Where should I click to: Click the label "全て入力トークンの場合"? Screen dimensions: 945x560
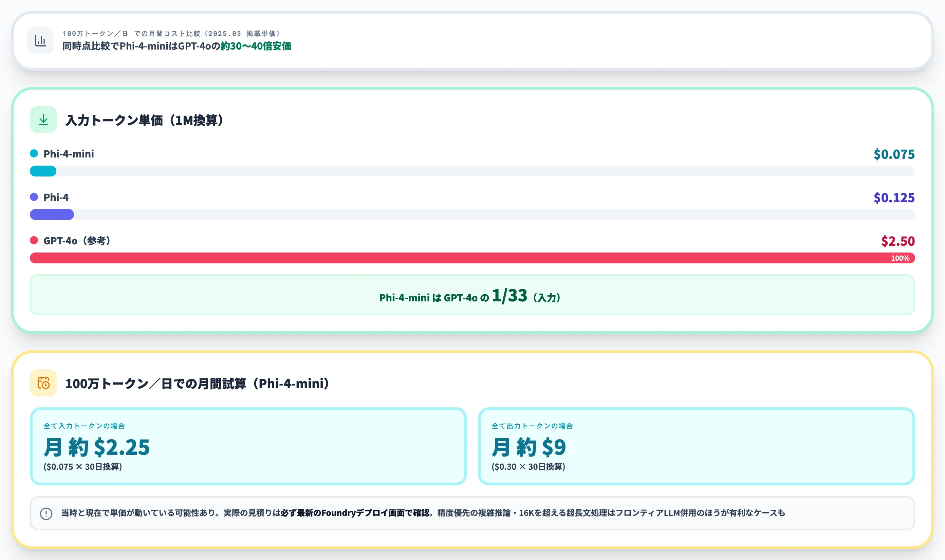(84, 426)
